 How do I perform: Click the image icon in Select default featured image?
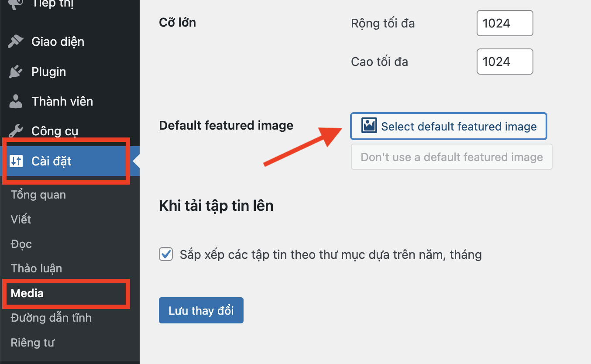[369, 126]
